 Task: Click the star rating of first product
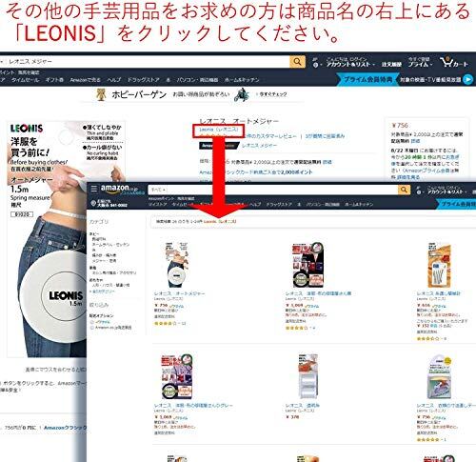165,324
